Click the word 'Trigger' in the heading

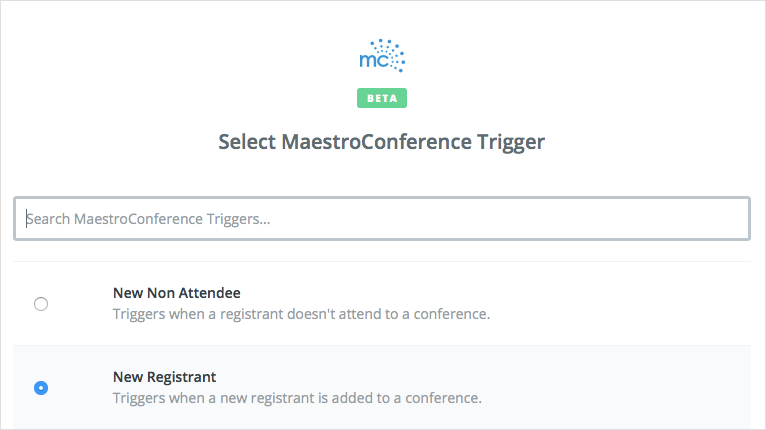[511, 142]
